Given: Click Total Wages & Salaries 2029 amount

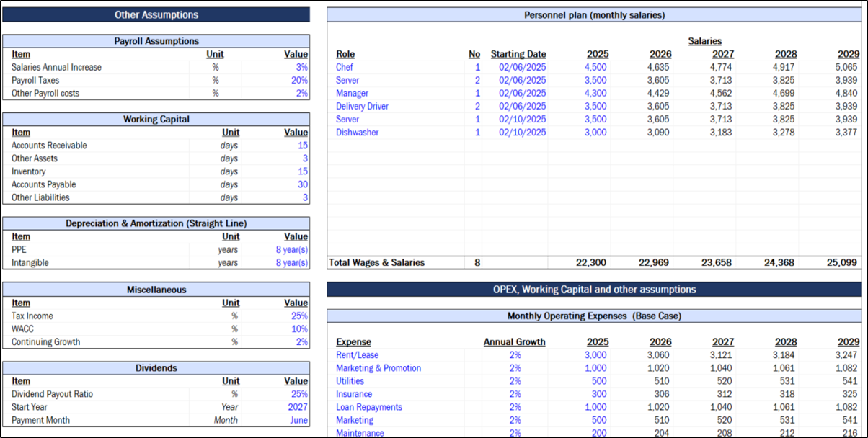Looking at the screenshot, I should [843, 263].
